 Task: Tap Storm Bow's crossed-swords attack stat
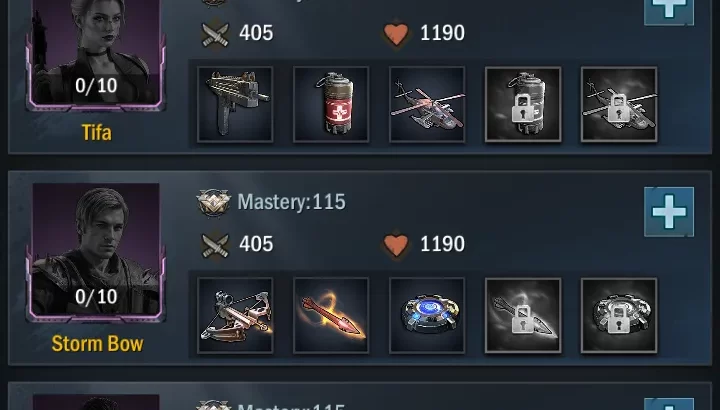[237, 244]
